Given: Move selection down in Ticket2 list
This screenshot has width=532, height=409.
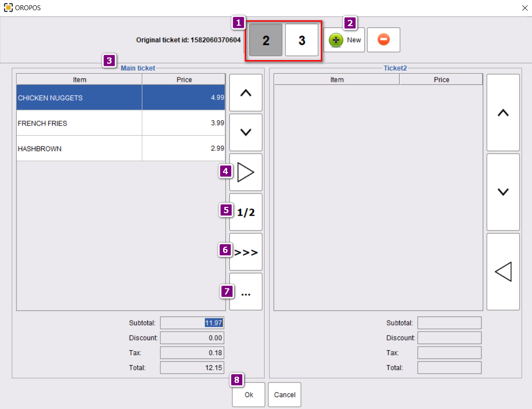Looking at the screenshot, I should [x=503, y=192].
